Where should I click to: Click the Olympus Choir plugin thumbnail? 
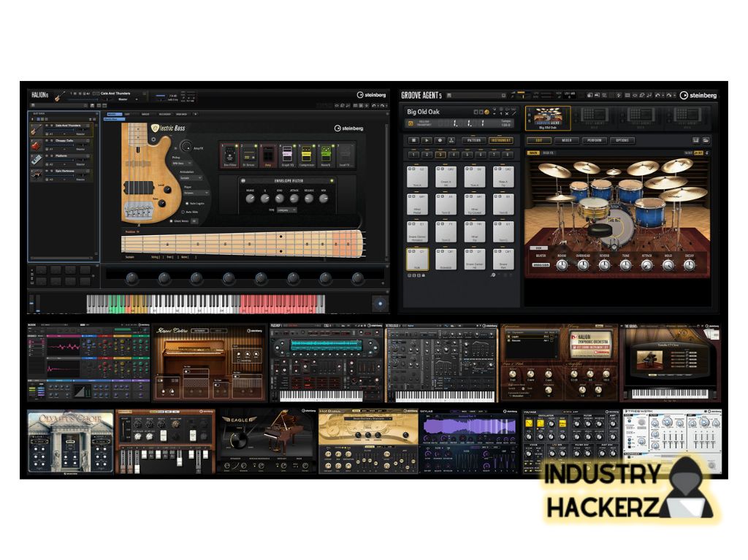[x=71, y=442]
